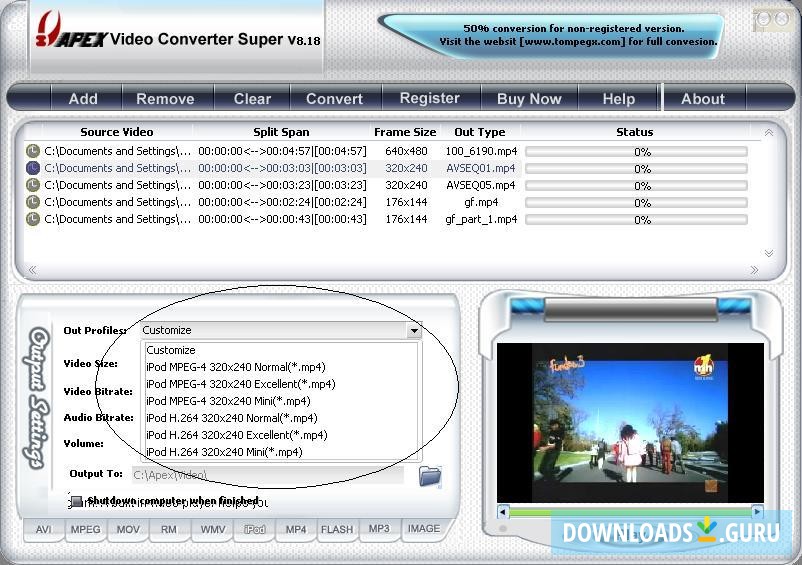Switch to the iPod format tab
Image resolution: width=802 pixels, height=565 pixels.
click(x=254, y=530)
